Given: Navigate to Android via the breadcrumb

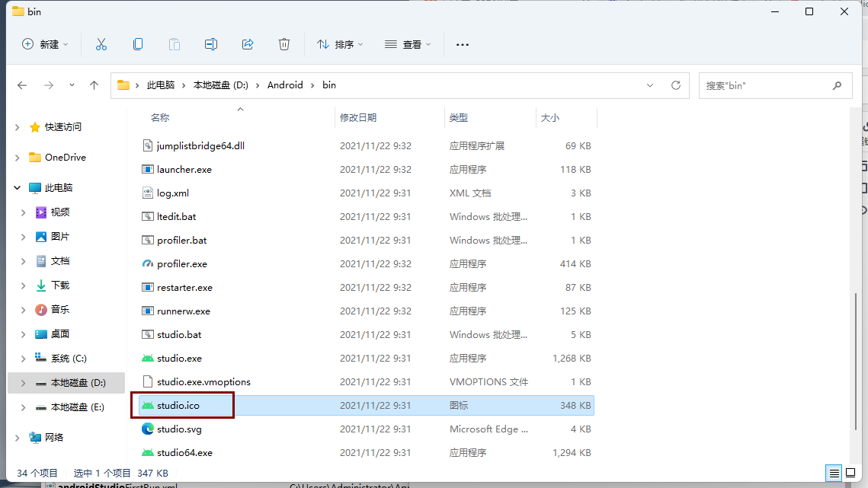Looking at the screenshot, I should coord(285,85).
